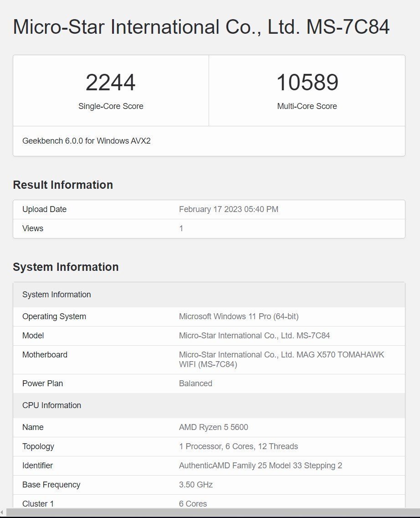
Task: Click the Upload Date label
Action: [44, 209]
